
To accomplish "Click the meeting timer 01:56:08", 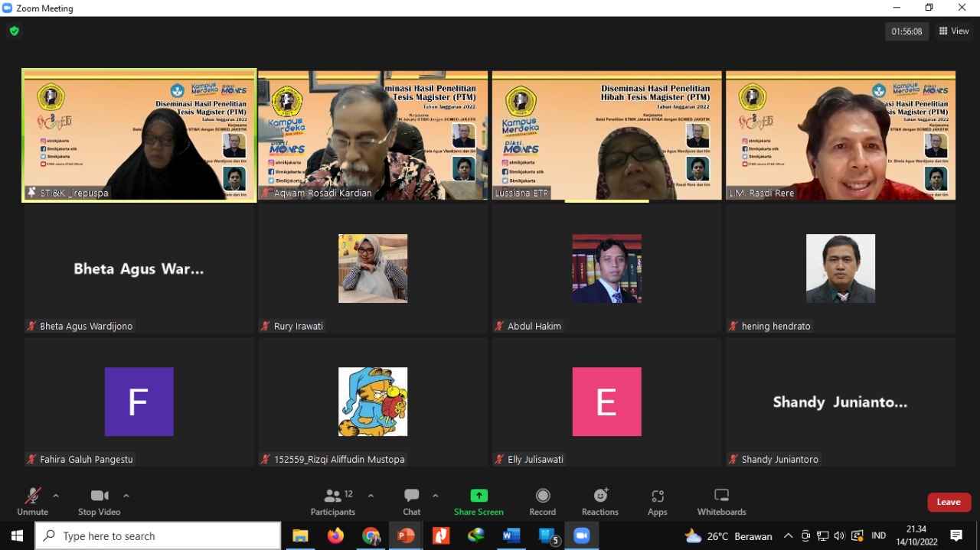I will click(x=906, y=31).
